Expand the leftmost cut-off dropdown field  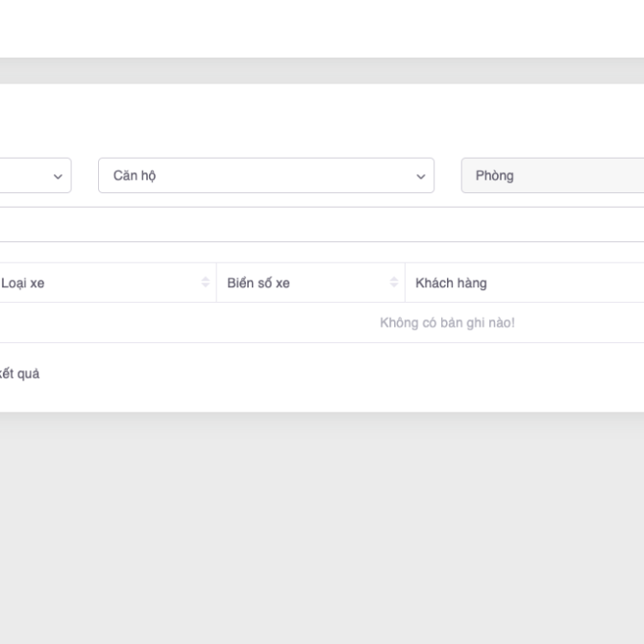(34, 176)
